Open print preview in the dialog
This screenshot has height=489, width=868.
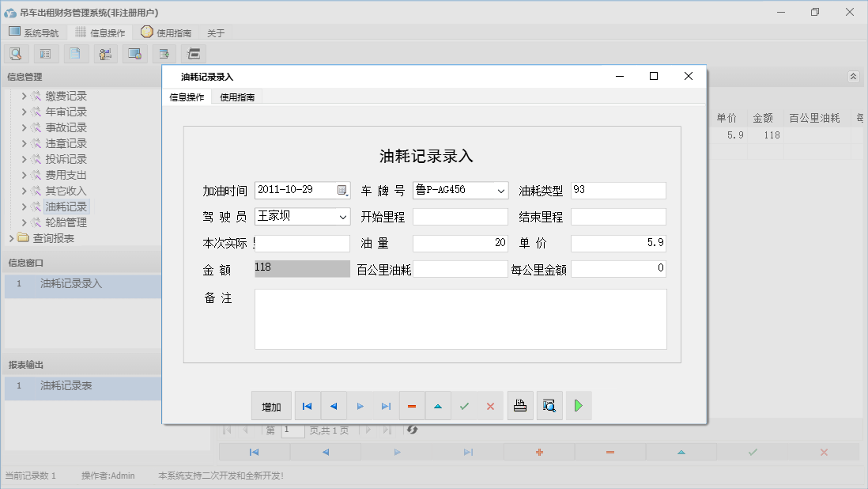(549, 405)
